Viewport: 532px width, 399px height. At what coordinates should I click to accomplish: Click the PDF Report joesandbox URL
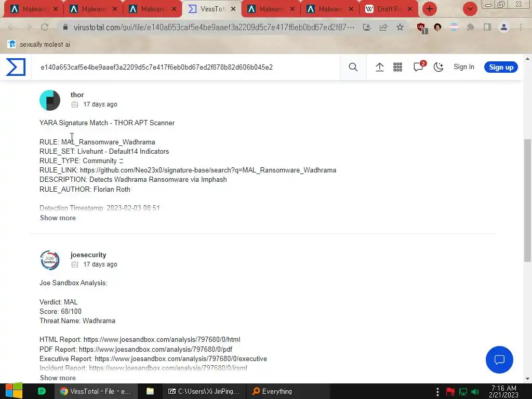pyautogui.click(x=155, y=349)
